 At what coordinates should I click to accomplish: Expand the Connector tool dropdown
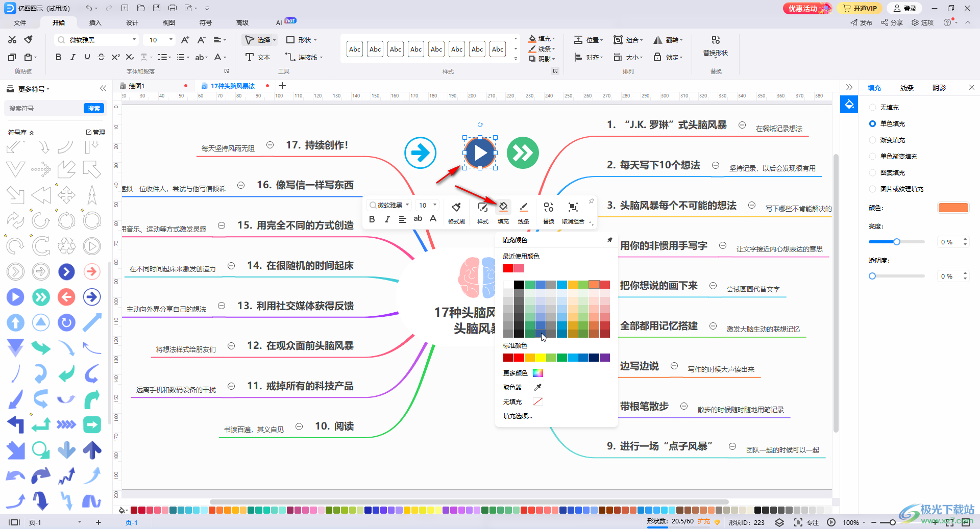point(321,57)
